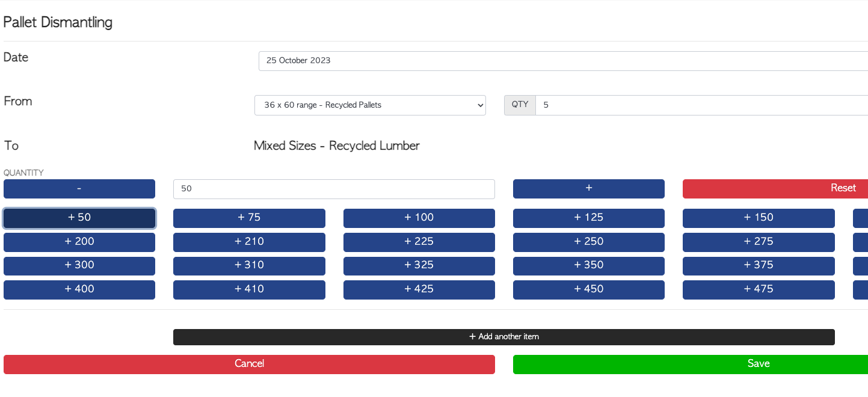Image resolution: width=868 pixels, height=397 pixels.
Task: Click the Date label
Action: 16,57
